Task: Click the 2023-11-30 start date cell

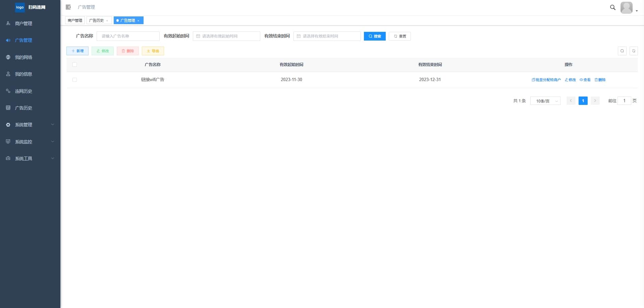Action: point(291,80)
